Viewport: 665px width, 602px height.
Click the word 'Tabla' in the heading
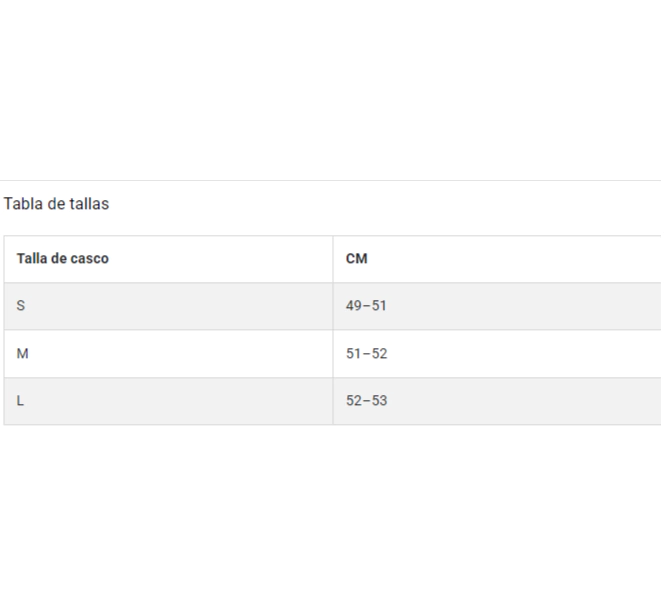[23, 204]
